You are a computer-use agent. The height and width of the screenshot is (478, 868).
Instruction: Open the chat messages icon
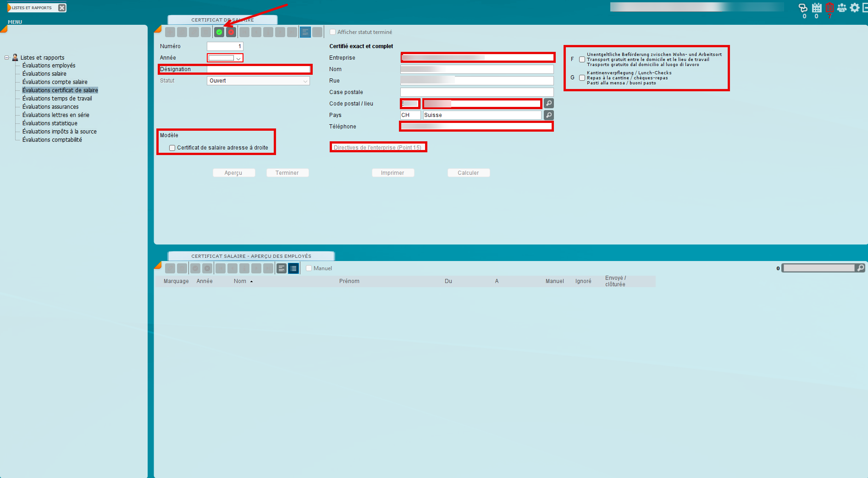(x=803, y=8)
